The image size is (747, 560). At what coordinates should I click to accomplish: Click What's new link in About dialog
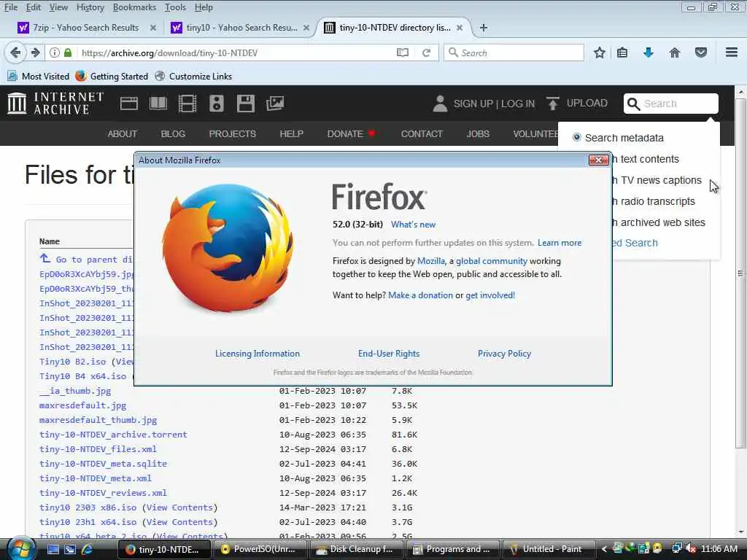413,225
